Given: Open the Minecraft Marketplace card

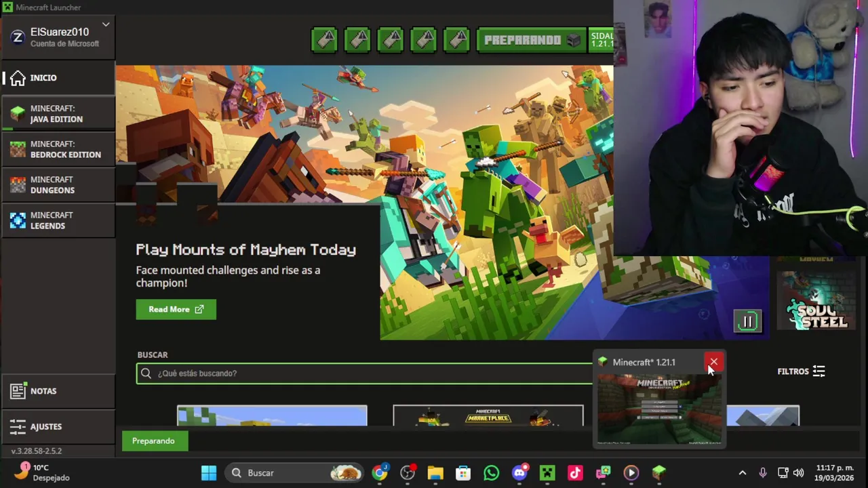Looking at the screenshot, I should tap(488, 416).
